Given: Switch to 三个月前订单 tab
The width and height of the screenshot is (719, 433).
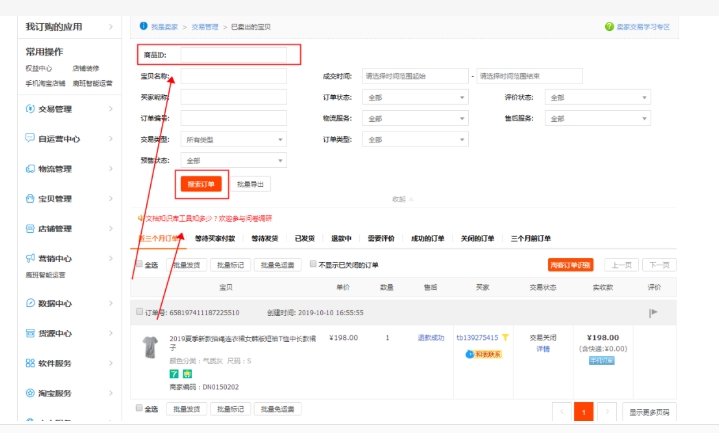Looking at the screenshot, I should (x=531, y=239).
